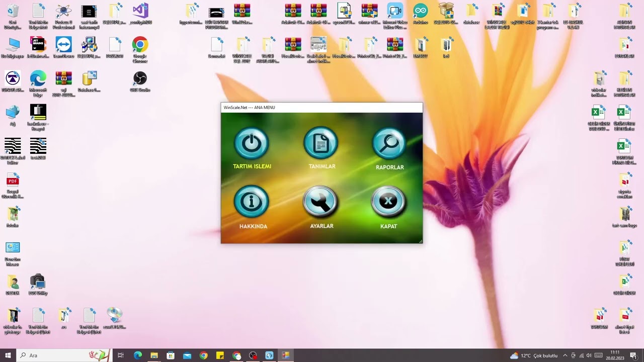Viewport: 644px width, 362px height.
Task: Open Sticky Notes from taskbar
Action: pyautogui.click(x=220, y=355)
